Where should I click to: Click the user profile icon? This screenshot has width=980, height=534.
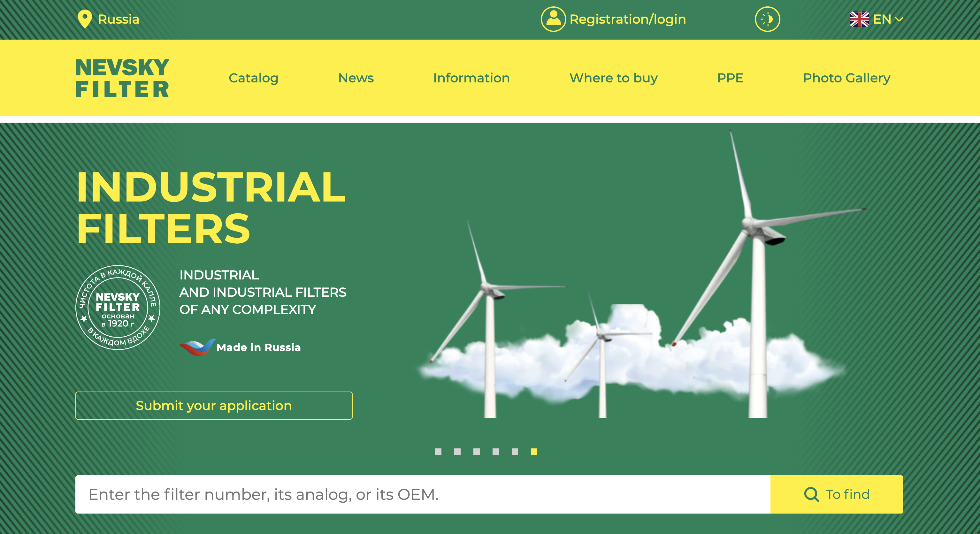(x=554, y=19)
